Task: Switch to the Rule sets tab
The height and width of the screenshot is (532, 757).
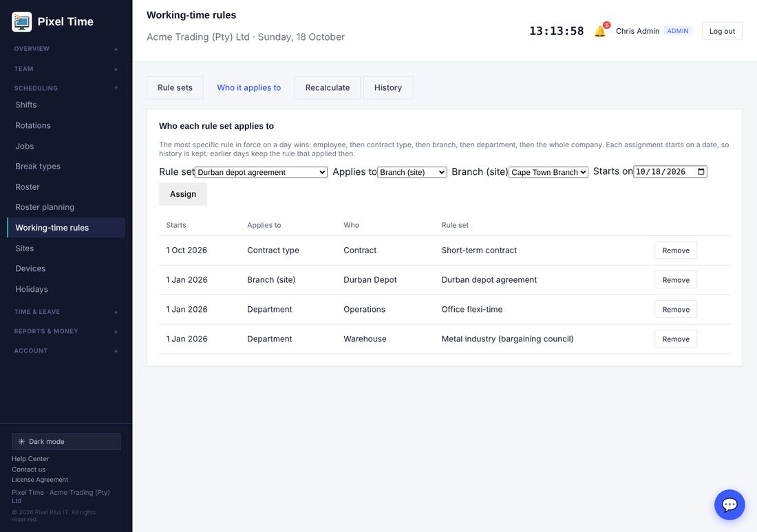Action: [x=175, y=88]
